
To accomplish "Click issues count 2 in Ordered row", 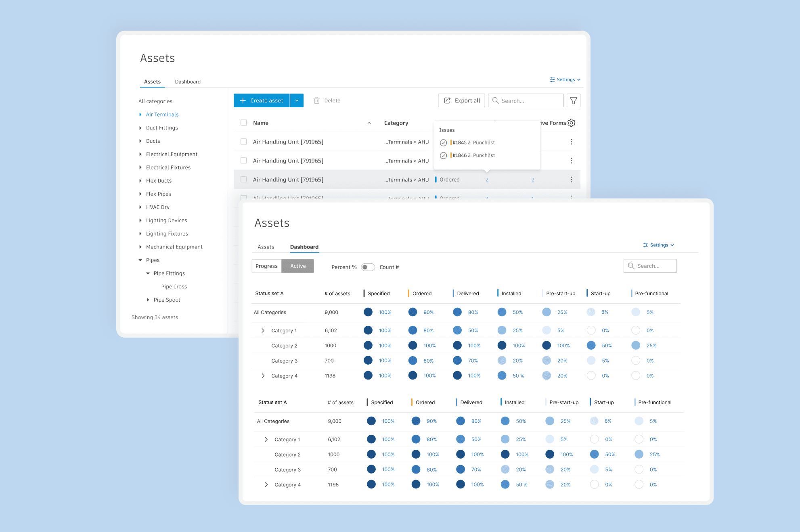I will (x=487, y=180).
